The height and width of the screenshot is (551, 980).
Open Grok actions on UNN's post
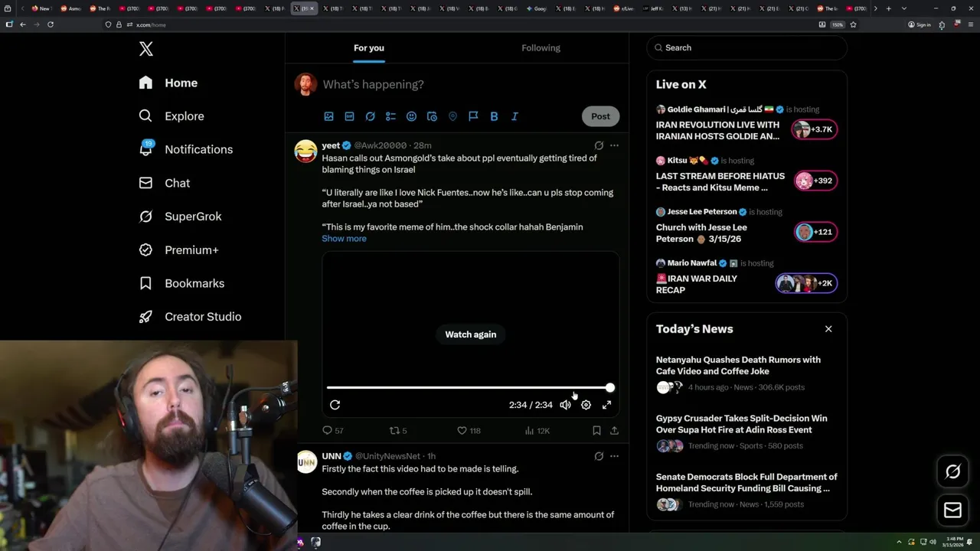599,456
